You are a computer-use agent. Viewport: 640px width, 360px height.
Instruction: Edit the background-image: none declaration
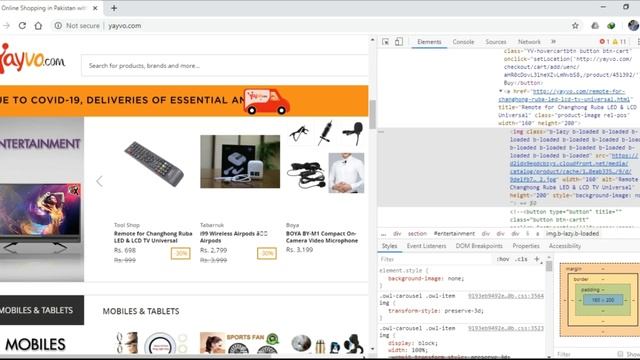[x=426, y=278]
